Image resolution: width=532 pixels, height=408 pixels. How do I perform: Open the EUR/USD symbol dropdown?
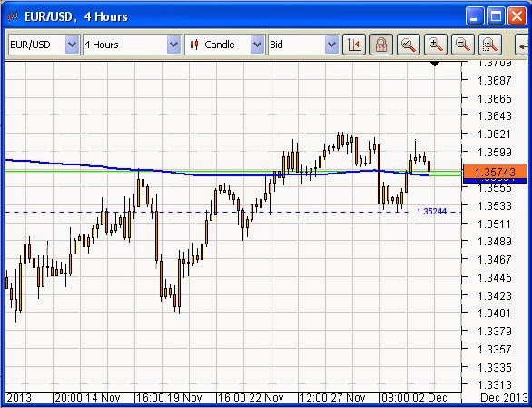pyautogui.click(x=72, y=45)
